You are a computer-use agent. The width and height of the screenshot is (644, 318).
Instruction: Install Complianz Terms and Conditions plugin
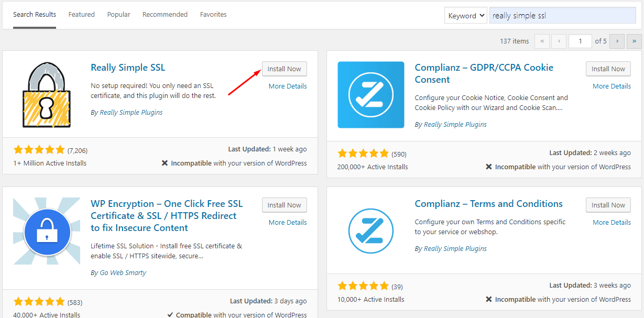coord(608,205)
